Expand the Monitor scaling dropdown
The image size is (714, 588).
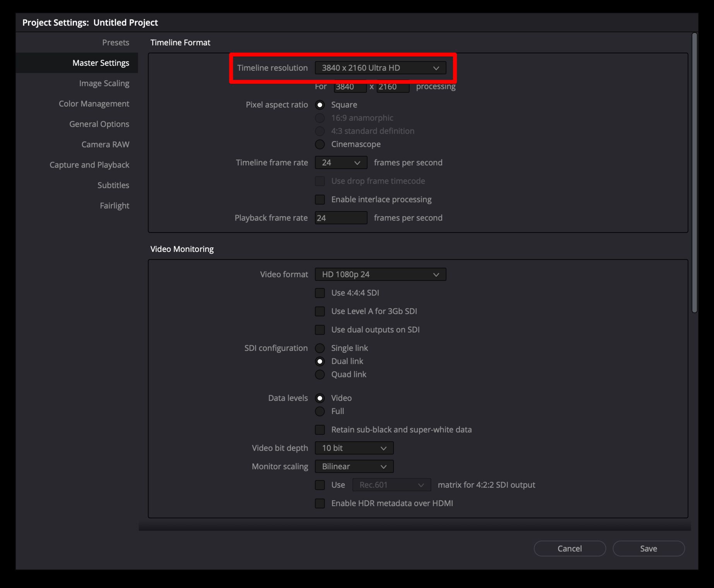click(354, 467)
